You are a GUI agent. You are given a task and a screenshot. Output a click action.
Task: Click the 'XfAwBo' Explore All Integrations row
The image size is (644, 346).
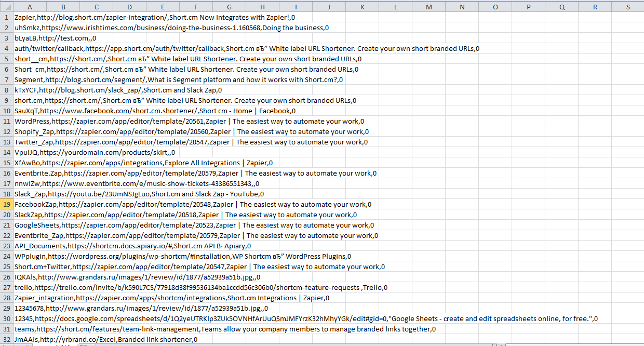coord(143,163)
